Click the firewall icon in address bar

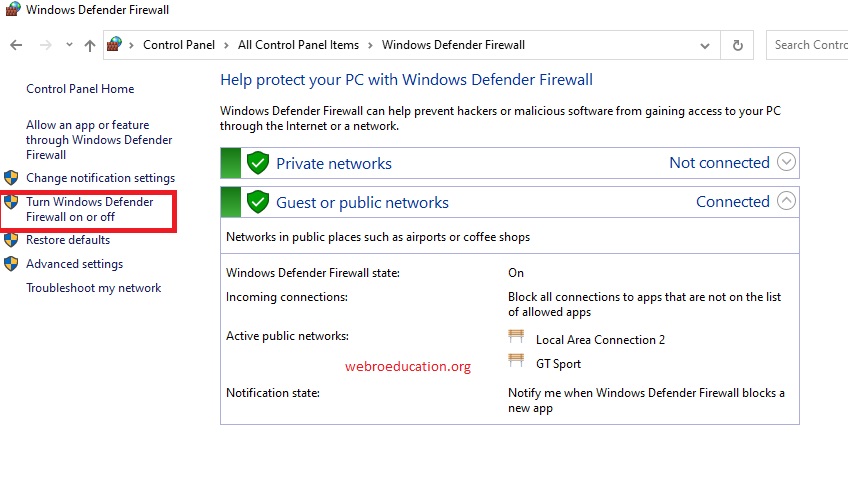click(x=114, y=44)
